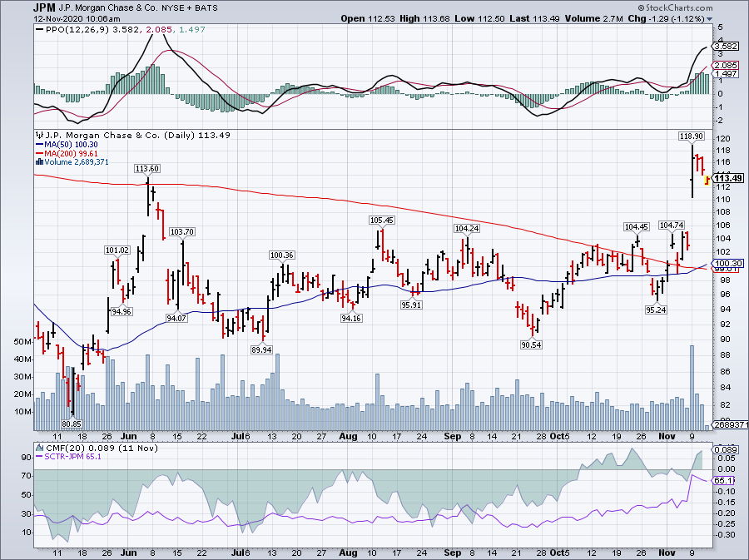Click the PPO(12,26,9) indicator label

pos(78,30)
